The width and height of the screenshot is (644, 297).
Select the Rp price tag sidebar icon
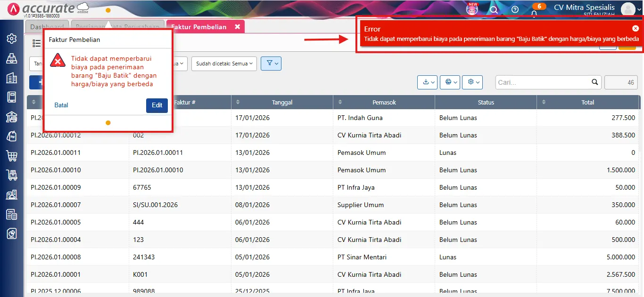[11, 136]
